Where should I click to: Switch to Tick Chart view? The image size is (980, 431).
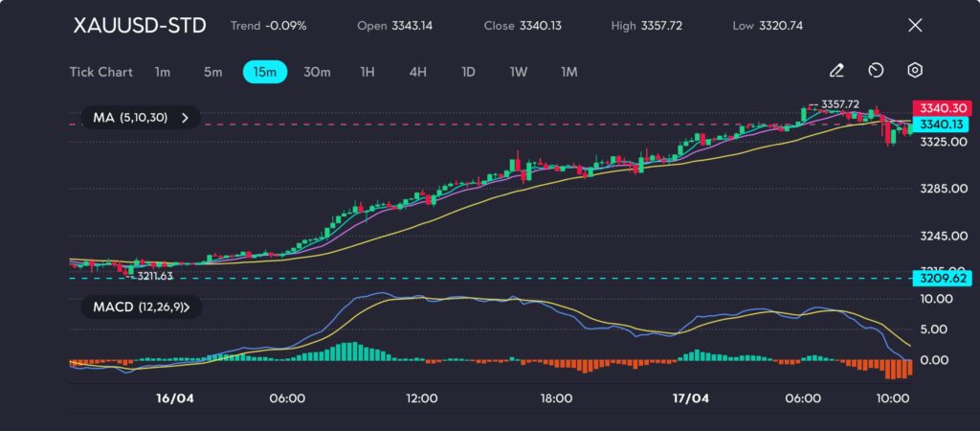[x=100, y=72]
